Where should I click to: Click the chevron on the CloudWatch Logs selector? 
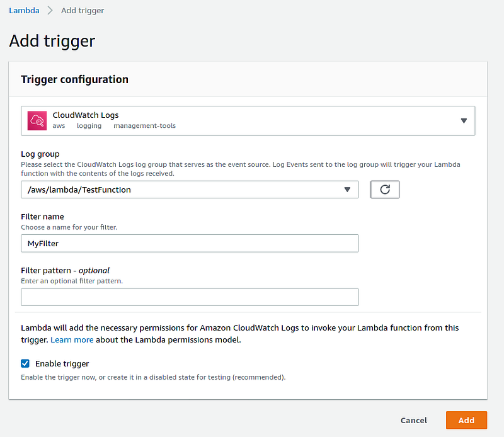tap(464, 120)
